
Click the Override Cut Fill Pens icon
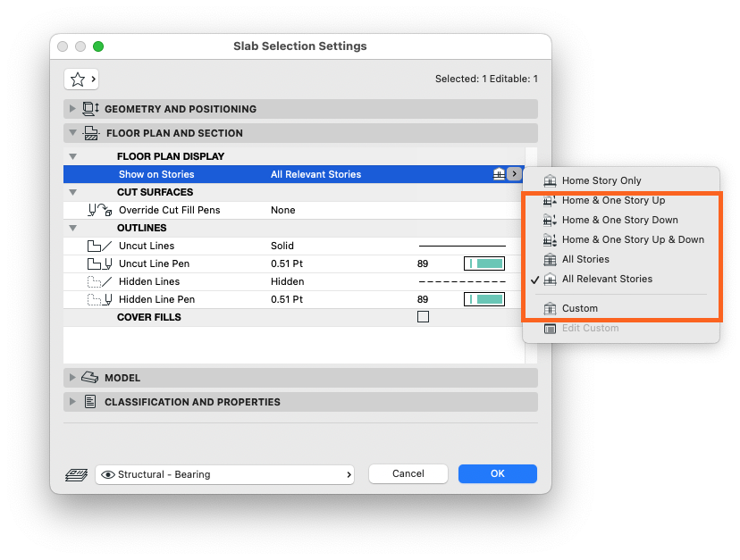[x=99, y=210]
